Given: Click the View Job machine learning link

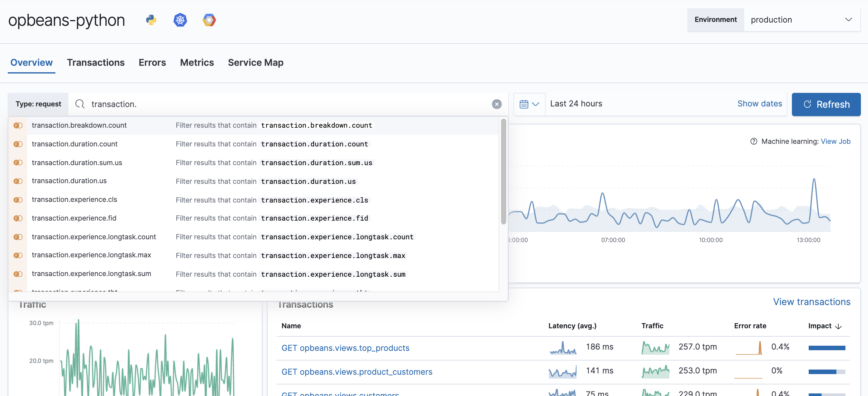Looking at the screenshot, I should click(836, 141).
